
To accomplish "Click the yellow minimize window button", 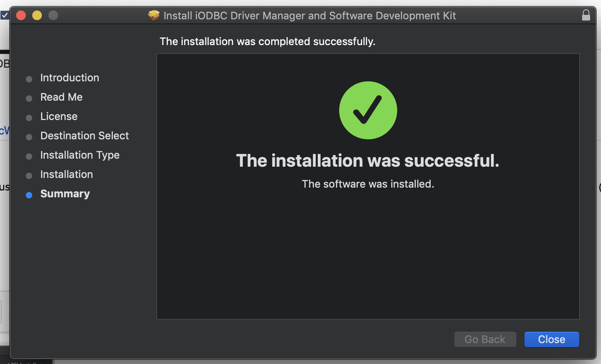I will tap(37, 15).
